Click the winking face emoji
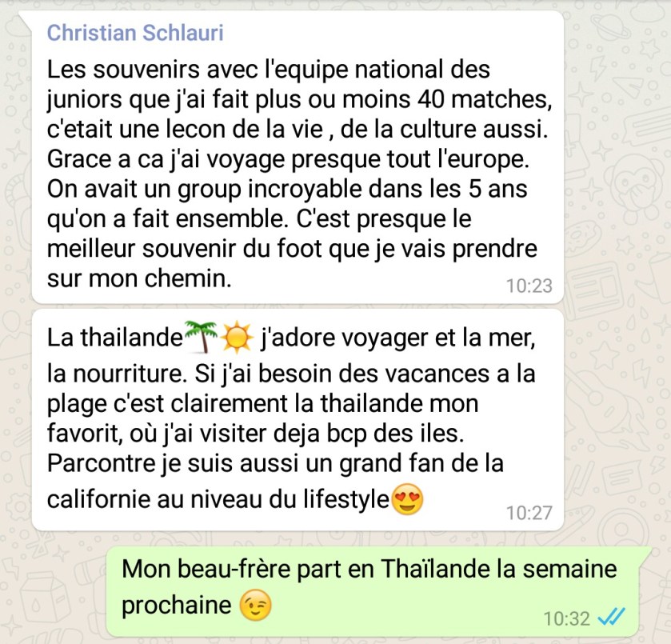Screen dimensions: 671x644 click(x=255, y=605)
